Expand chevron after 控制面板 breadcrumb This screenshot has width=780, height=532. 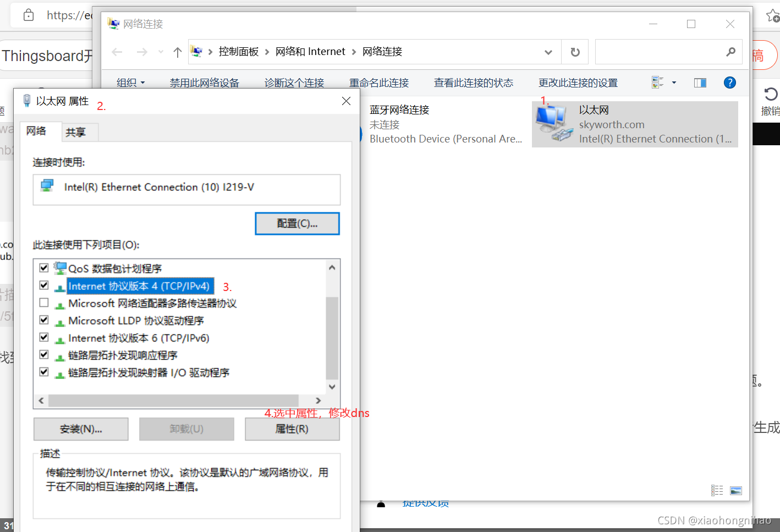click(211, 52)
